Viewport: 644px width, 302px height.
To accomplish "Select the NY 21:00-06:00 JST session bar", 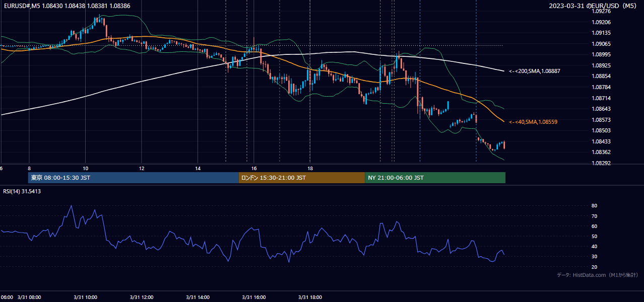I will click(x=435, y=178).
